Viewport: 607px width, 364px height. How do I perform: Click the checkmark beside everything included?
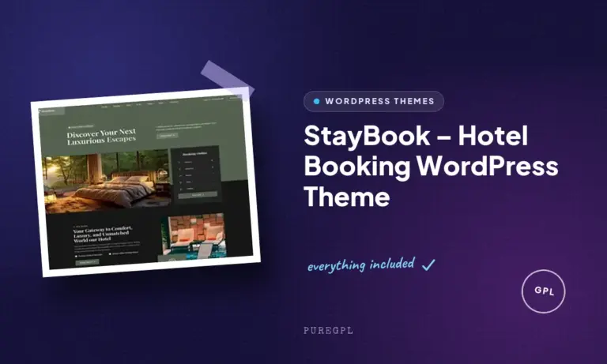428,265
